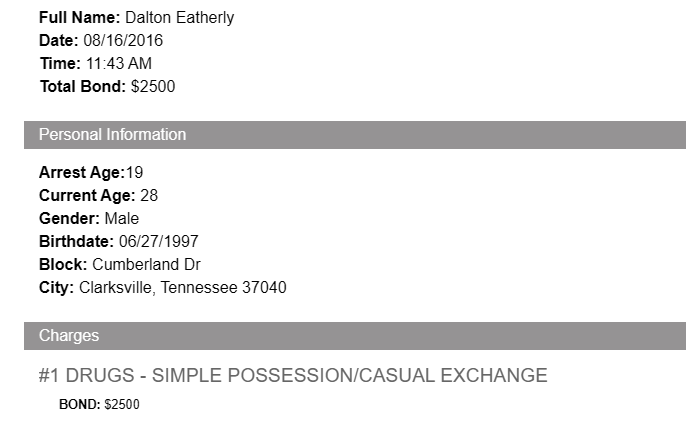
Task: Click the BOND: $2500 line under the charge
Action: coord(99,405)
